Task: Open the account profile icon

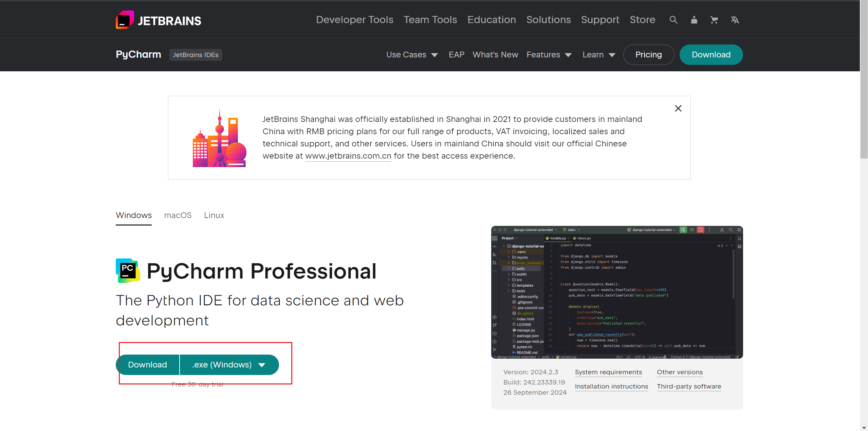Action: [694, 20]
